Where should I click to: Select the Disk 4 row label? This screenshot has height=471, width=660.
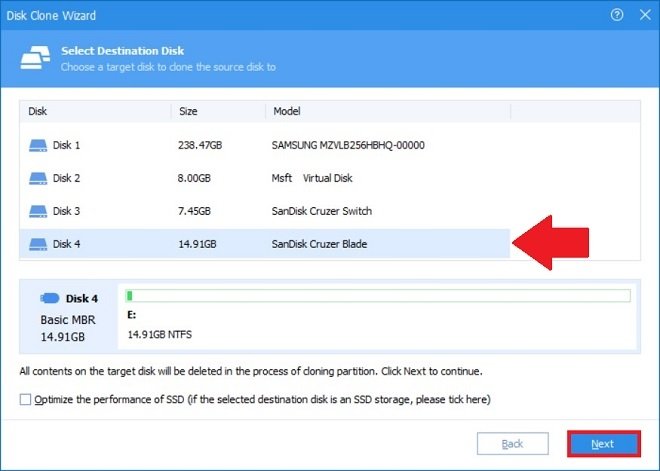66,244
